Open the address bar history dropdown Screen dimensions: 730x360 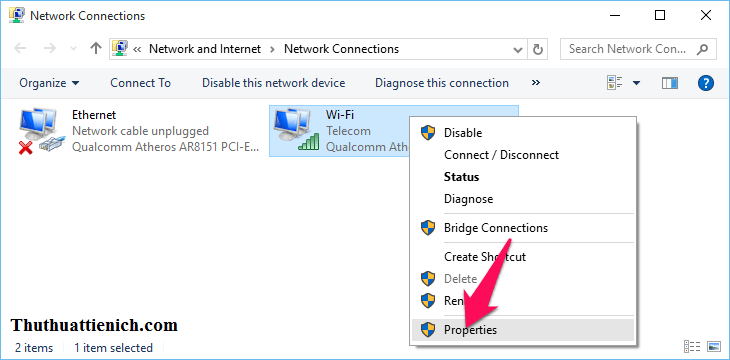517,49
